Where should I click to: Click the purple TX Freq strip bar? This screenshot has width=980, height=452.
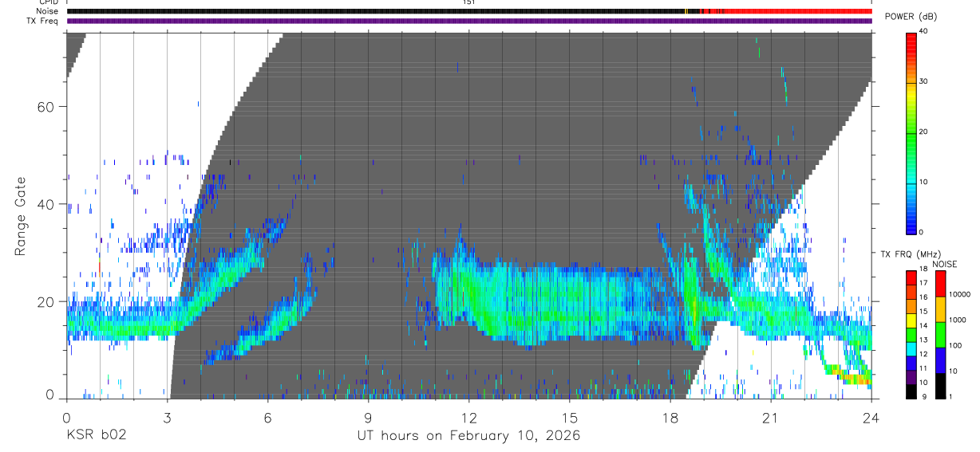[469, 21]
